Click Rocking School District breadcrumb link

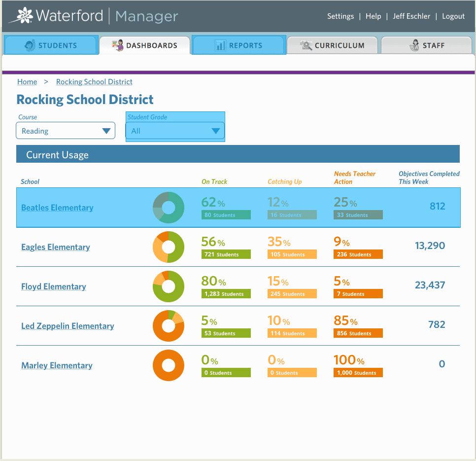pyautogui.click(x=94, y=82)
